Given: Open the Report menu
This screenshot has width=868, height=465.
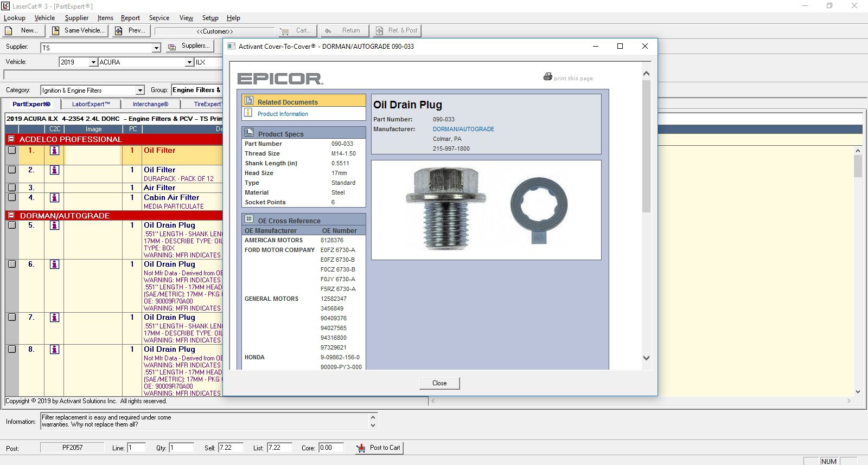Looking at the screenshot, I should click(130, 18).
